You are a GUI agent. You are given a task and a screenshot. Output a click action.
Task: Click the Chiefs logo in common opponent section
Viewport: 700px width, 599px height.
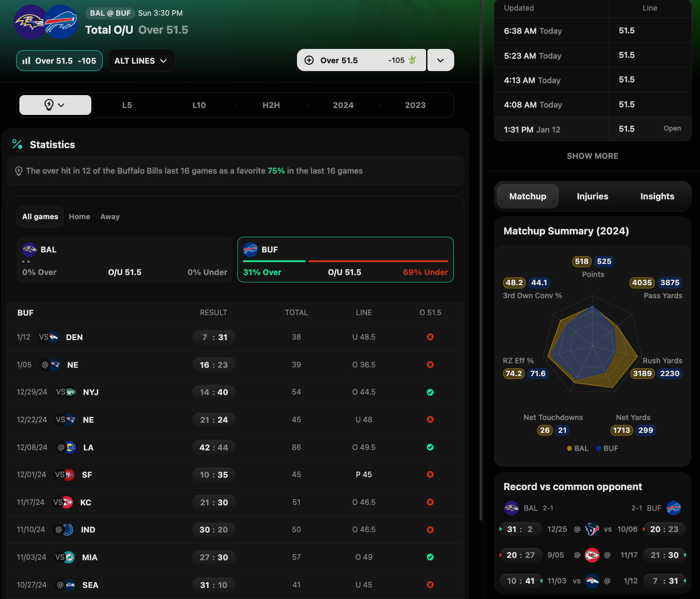point(592,555)
